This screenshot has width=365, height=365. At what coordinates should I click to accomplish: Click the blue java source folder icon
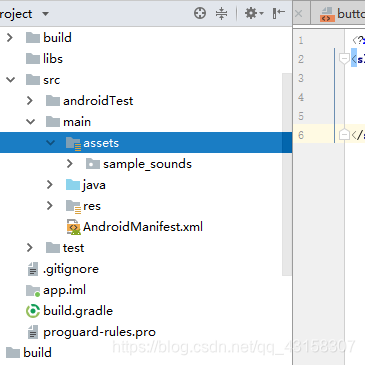[73, 185]
